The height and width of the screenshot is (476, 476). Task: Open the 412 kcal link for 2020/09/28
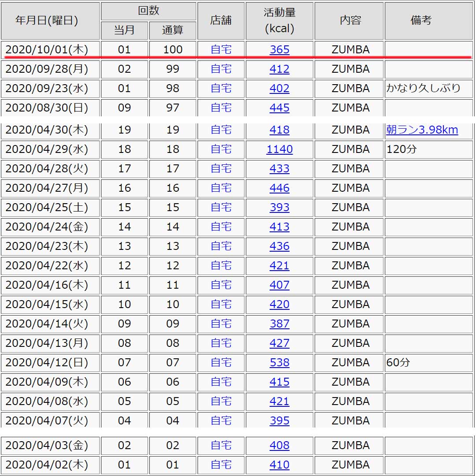pyautogui.click(x=279, y=69)
